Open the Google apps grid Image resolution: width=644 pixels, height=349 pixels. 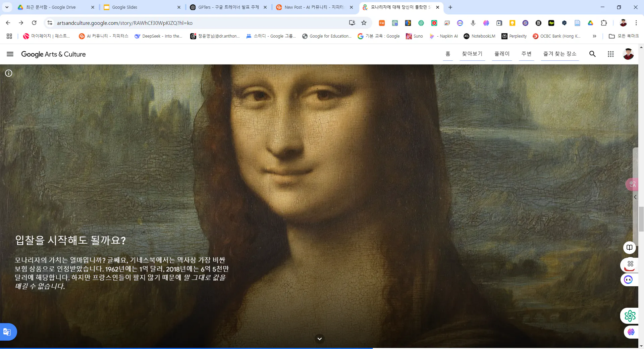pyautogui.click(x=611, y=54)
